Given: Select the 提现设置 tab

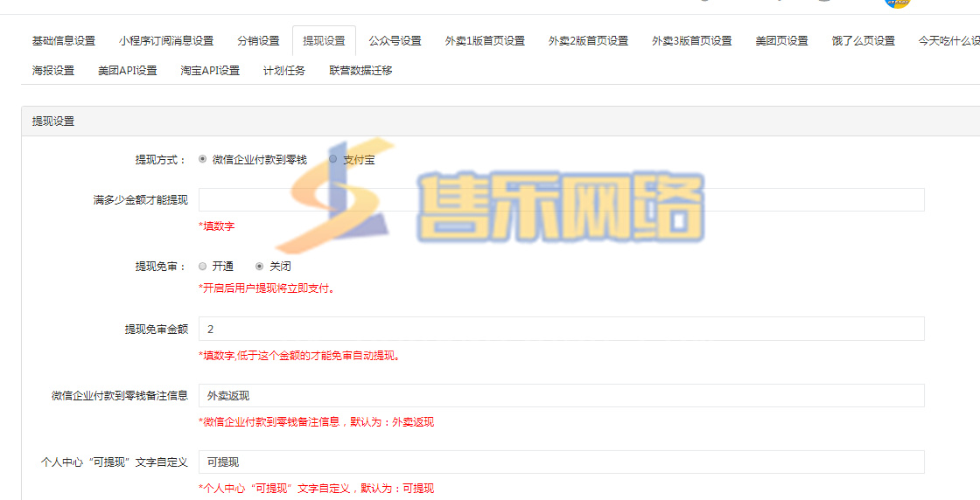Looking at the screenshot, I should point(324,41).
